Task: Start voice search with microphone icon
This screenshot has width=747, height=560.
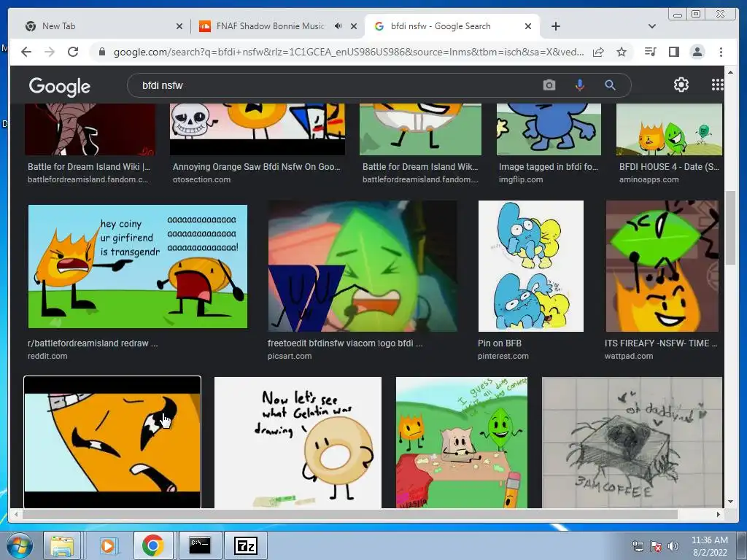Action: pyautogui.click(x=579, y=85)
